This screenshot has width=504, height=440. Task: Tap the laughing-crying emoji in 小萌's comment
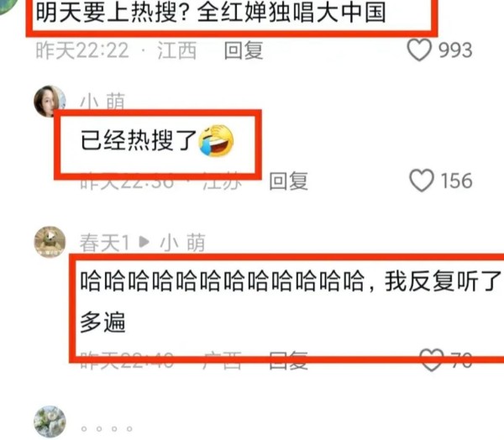tap(216, 141)
